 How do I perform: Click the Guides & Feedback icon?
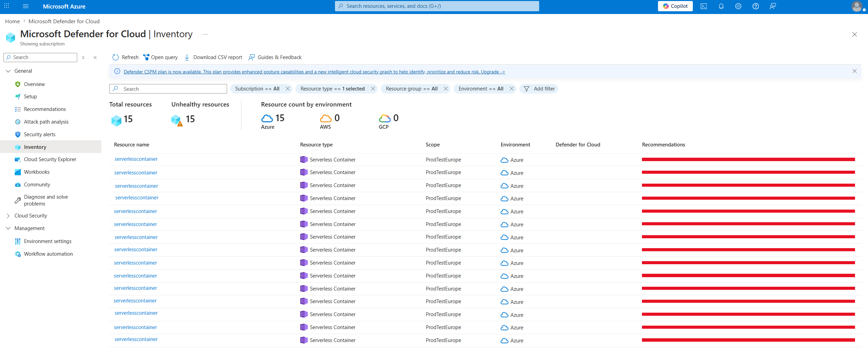click(x=252, y=57)
